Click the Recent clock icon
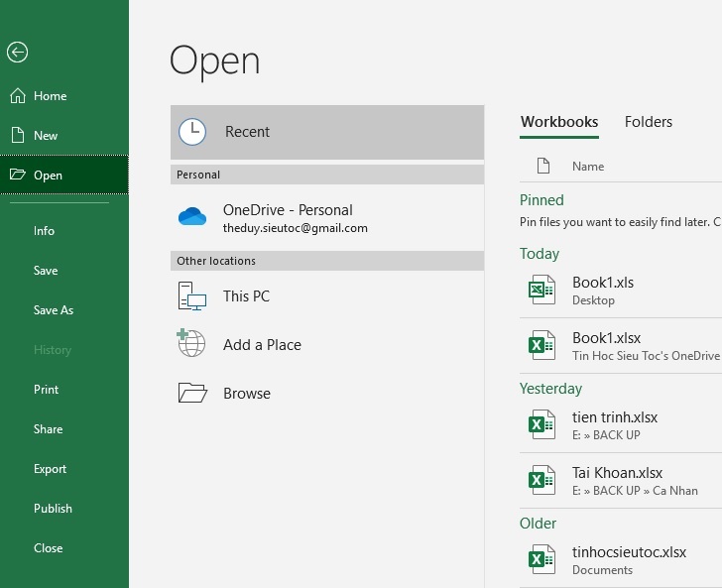The image size is (722, 588). click(192, 132)
